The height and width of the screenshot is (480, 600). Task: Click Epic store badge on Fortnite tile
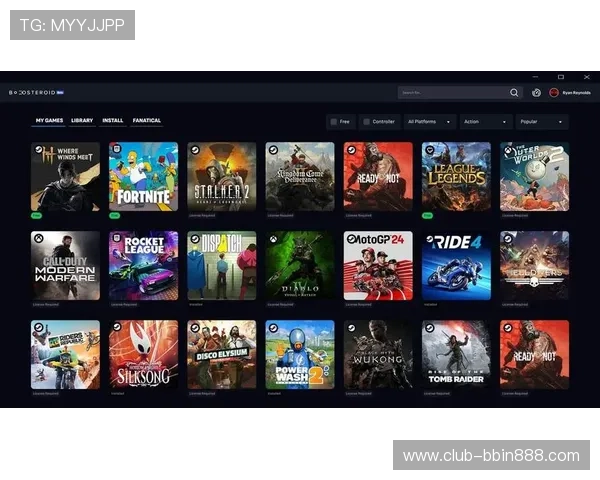(115, 149)
